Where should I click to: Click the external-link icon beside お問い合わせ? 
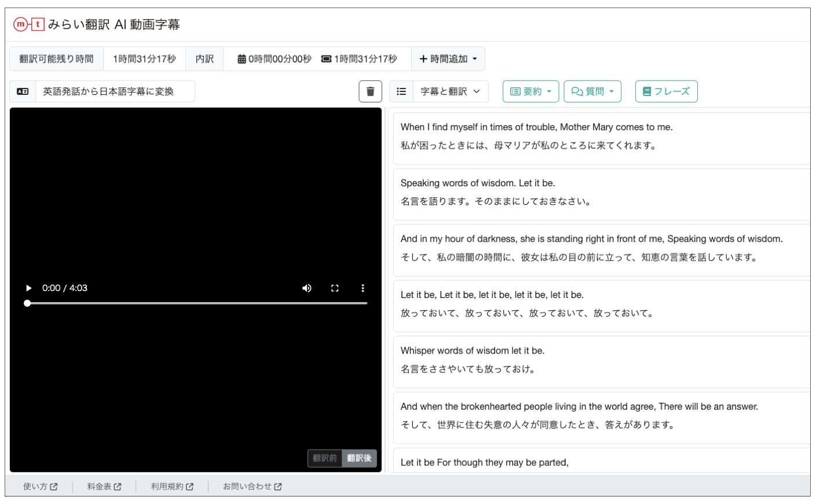tap(278, 487)
